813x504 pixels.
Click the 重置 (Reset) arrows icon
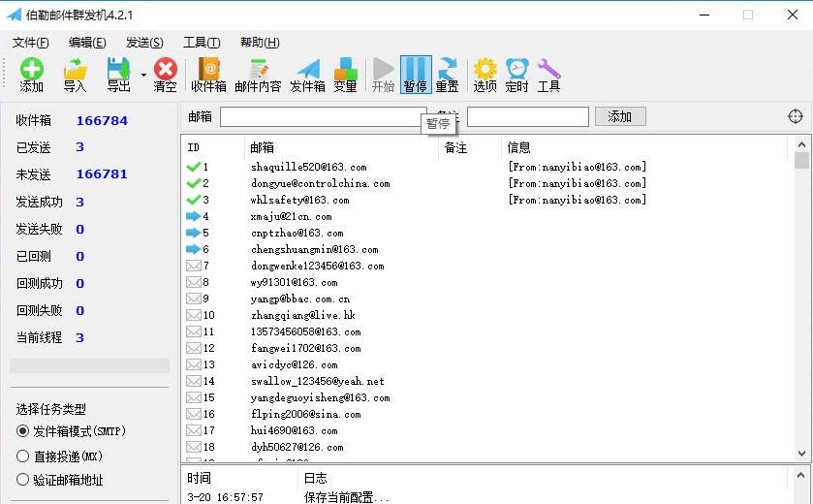tap(447, 76)
